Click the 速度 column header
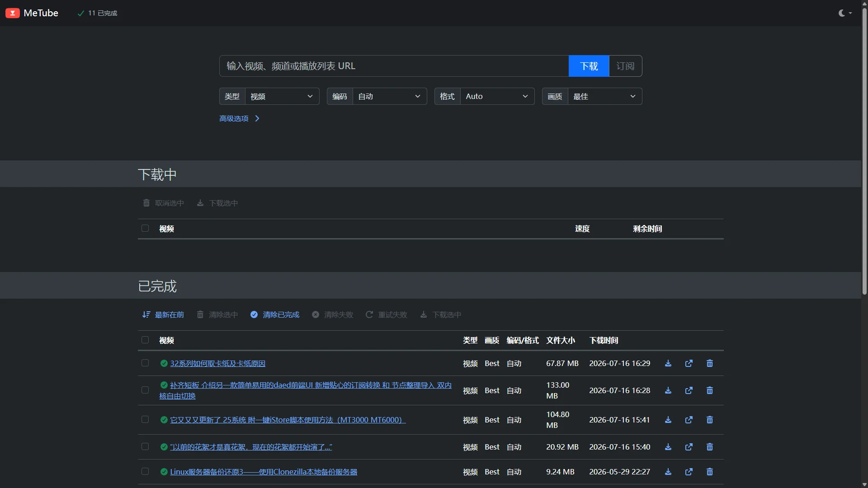The width and height of the screenshot is (868, 488). 582,229
